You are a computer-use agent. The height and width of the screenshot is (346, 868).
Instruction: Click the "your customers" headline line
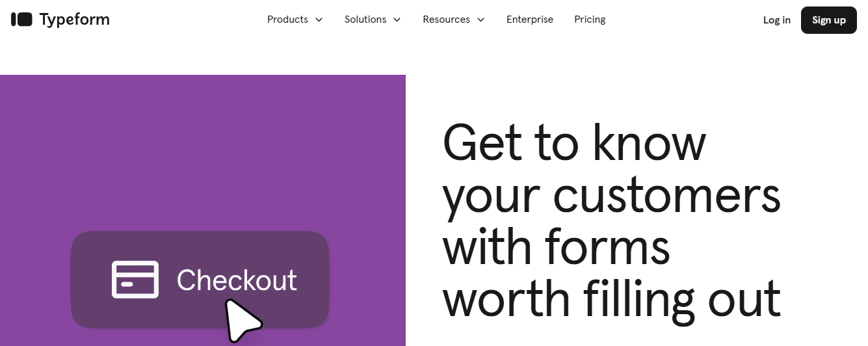tap(611, 195)
